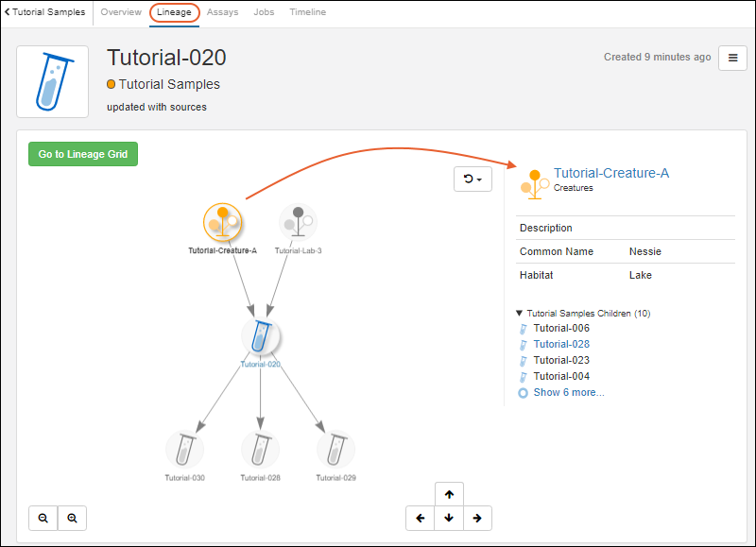Switch to the Assays tab
Viewport: 756px width, 547px height.
tap(222, 12)
